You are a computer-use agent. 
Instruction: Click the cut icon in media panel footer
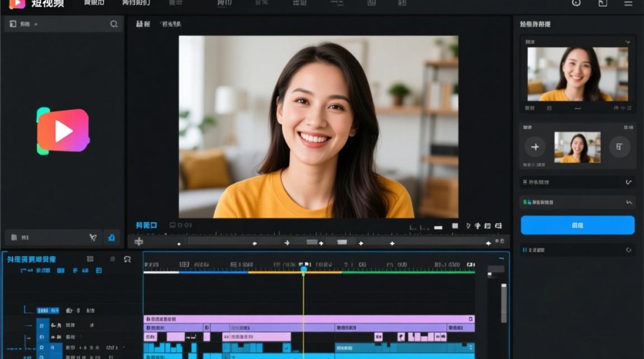click(93, 237)
